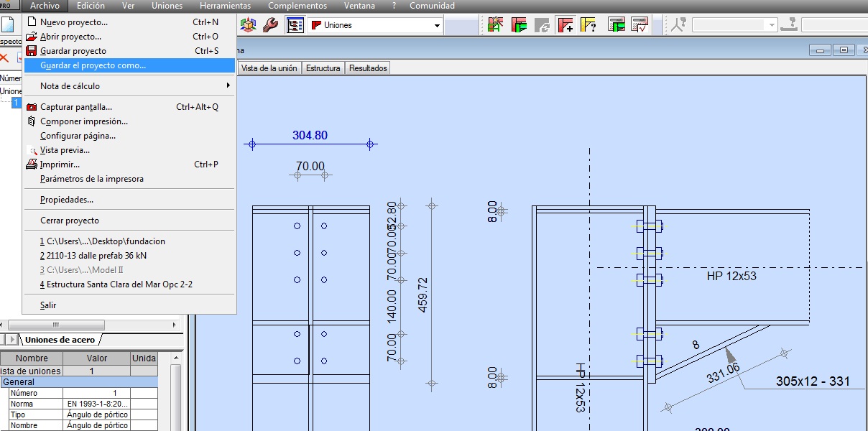Click the add connection plus icon

pyautogui.click(x=565, y=25)
